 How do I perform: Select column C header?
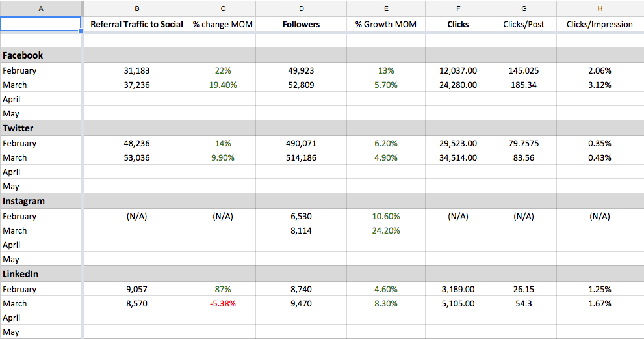[x=223, y=8]
